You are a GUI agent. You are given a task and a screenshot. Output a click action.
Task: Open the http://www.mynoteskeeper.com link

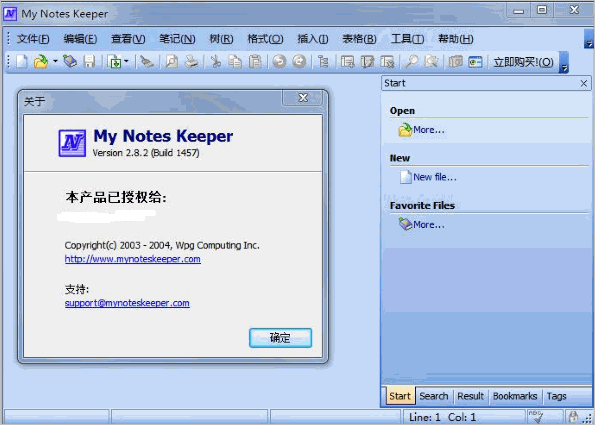click(x=132, y=259)
